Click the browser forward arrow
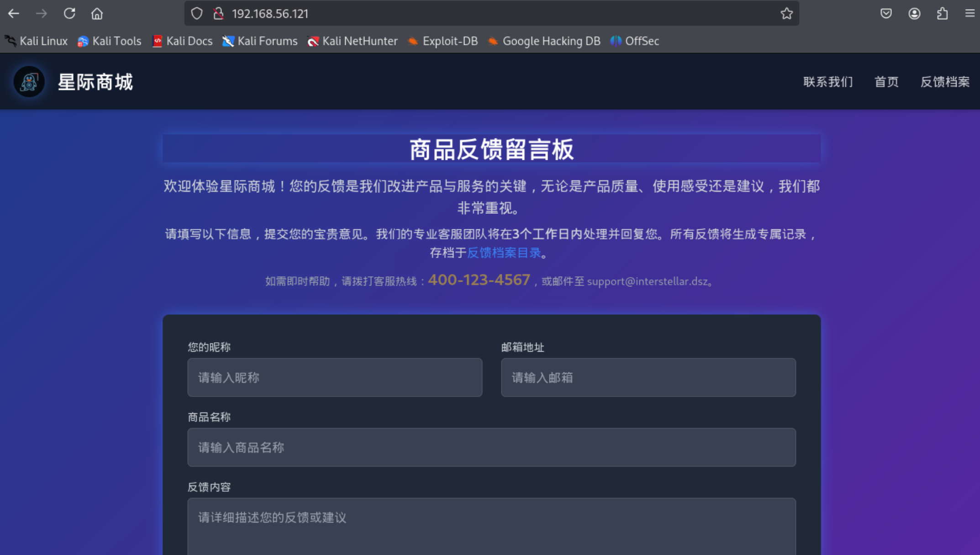This screenshot has width=980, height=555. click(42, 14)
